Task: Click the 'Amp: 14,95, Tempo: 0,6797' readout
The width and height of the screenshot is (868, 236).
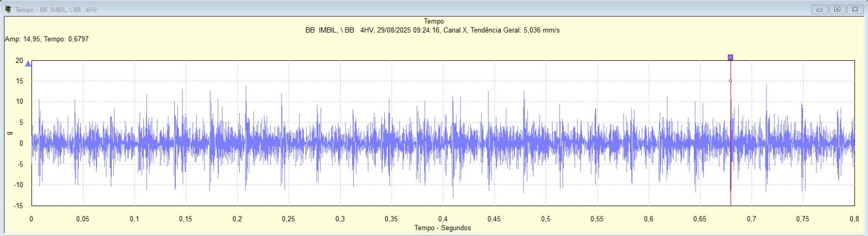Action: (47, 39)
